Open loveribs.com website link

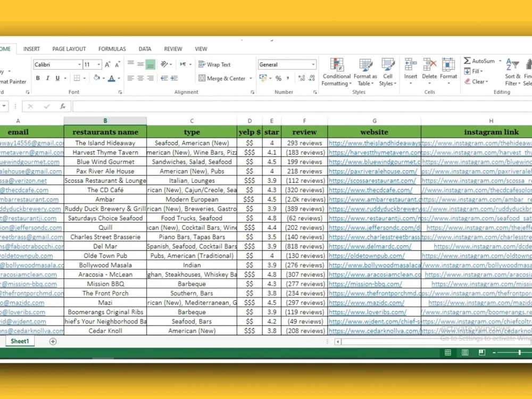(368, 312)
